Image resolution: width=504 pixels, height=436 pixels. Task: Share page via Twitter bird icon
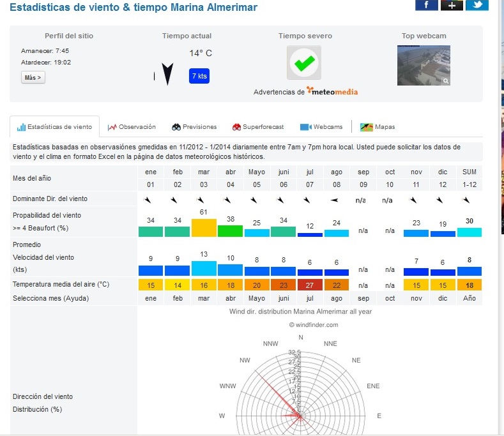(477, 5)
